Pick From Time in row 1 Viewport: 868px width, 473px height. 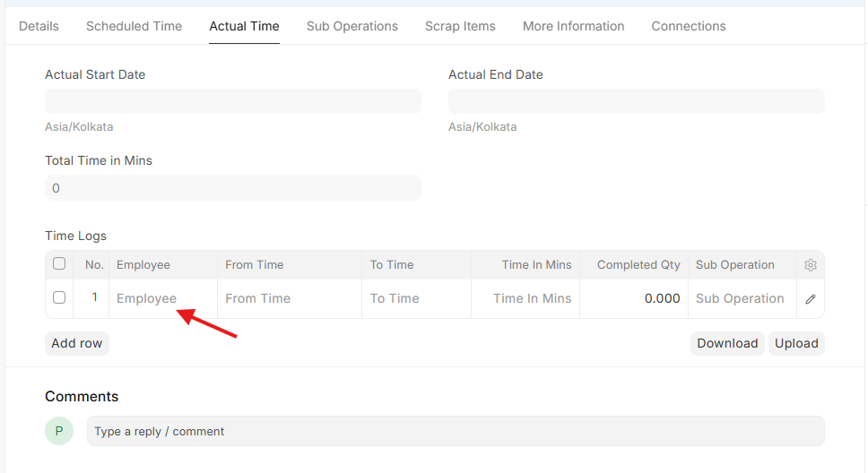coord(289,299)
